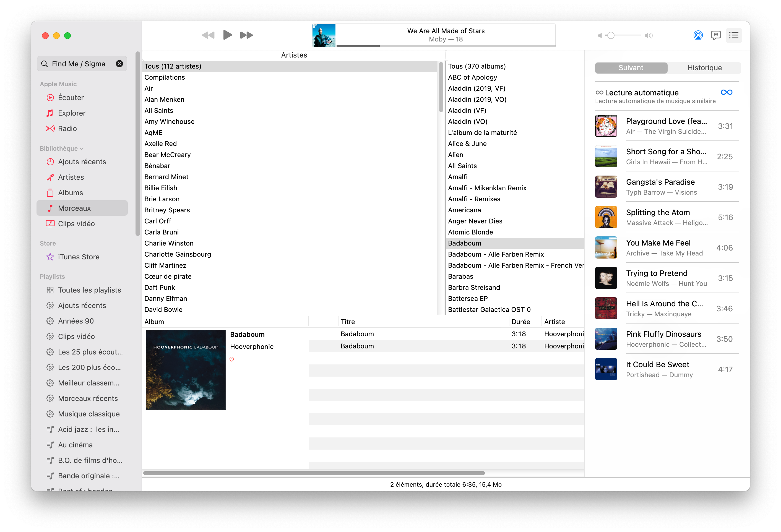Adjust the volume slider knob
This screenshot has width=781, height=532.
611,35
